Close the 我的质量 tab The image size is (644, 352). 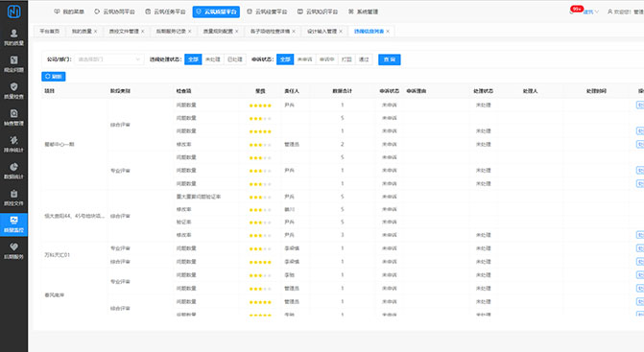click(96, 32)
